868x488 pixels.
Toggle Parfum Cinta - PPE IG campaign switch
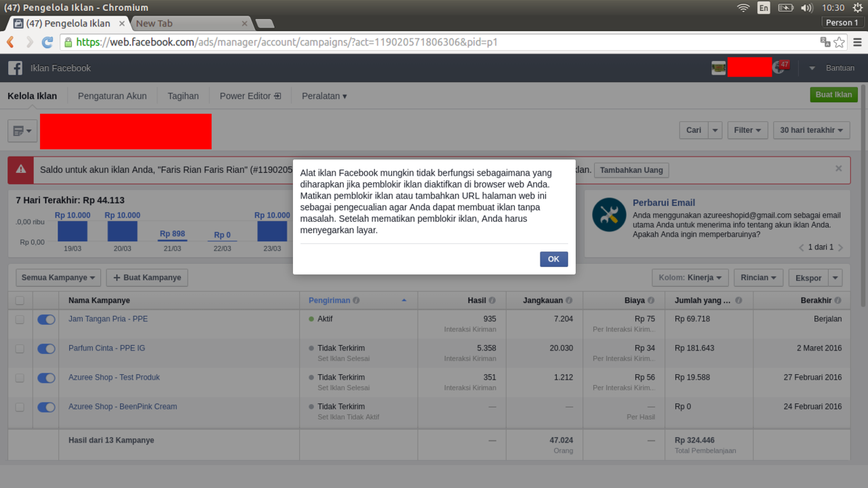pos(46,348)
